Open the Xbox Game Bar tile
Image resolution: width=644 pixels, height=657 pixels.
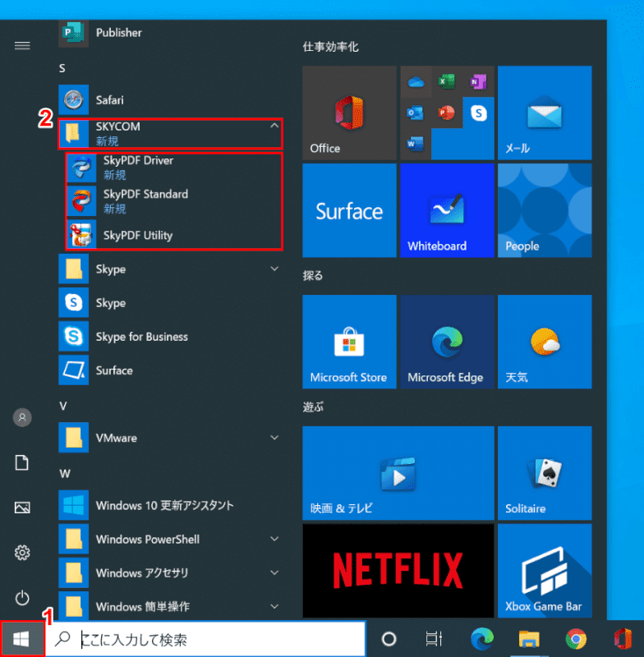click(545, 571)
